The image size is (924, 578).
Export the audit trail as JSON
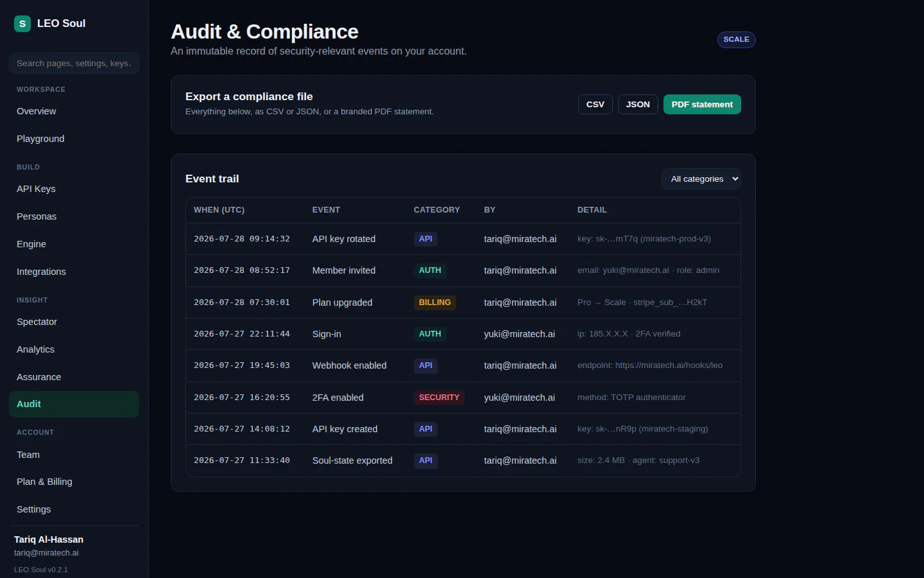point(638,105)
